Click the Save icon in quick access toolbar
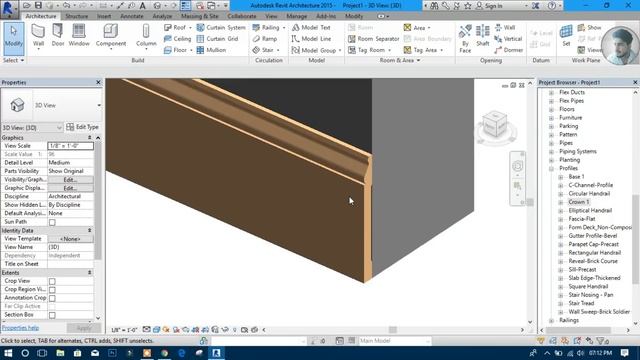Viewport: 640px width, 360px height. (38, 5)
